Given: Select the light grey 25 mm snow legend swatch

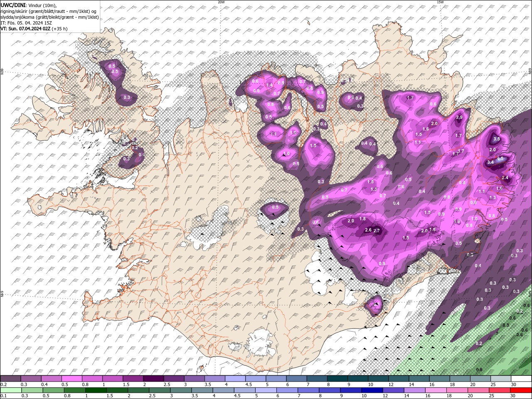Looking at the screenshot, I should [x=501, y=379].
